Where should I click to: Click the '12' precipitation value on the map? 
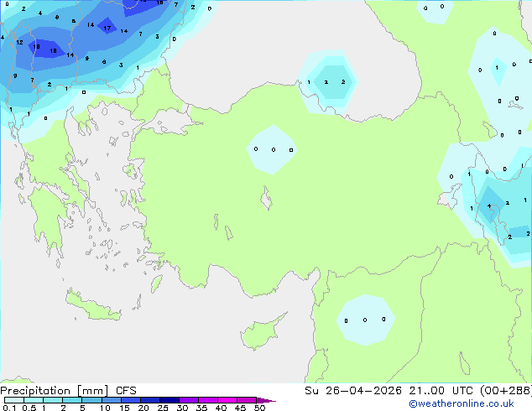coord(19,43)
